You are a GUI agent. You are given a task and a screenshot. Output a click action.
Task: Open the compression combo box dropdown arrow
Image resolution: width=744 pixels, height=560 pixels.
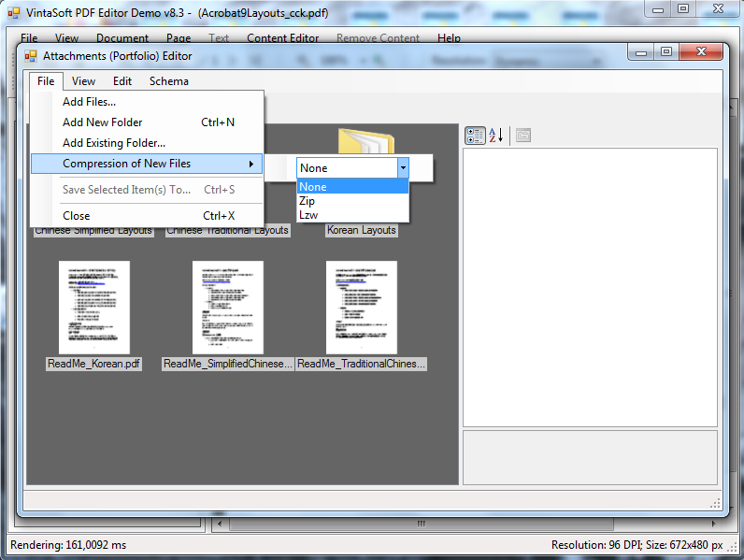tap(403, 168)
